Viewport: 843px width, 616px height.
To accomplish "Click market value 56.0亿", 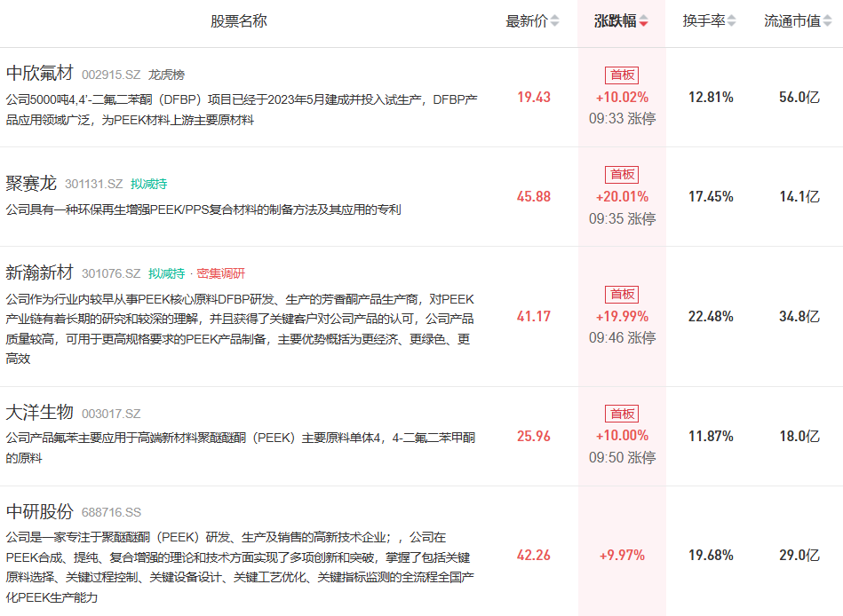I will [x=799, y=98].
